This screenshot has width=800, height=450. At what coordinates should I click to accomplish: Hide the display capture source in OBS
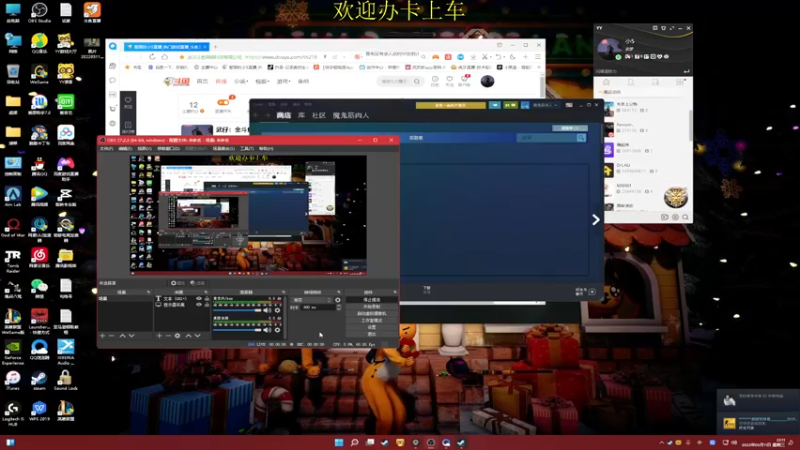pos(199,305)
